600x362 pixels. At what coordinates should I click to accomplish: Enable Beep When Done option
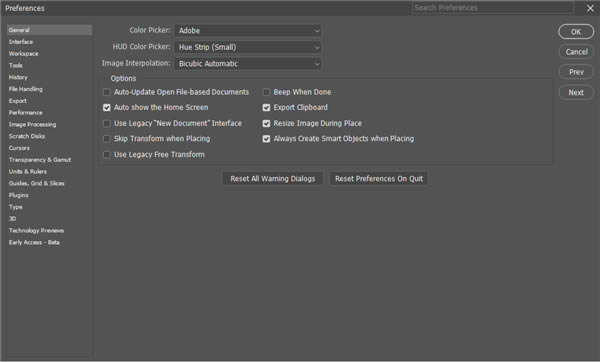(266, 92)
